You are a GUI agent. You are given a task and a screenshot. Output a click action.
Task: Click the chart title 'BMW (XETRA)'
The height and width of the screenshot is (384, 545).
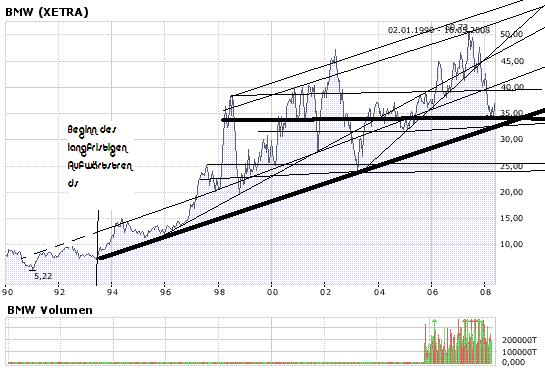tap(47, 12)
